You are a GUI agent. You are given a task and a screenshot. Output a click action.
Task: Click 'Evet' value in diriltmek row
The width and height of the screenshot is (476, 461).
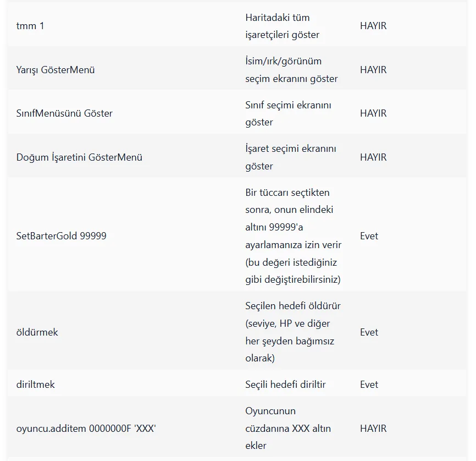pyautogui.click(x=369, y=385)
